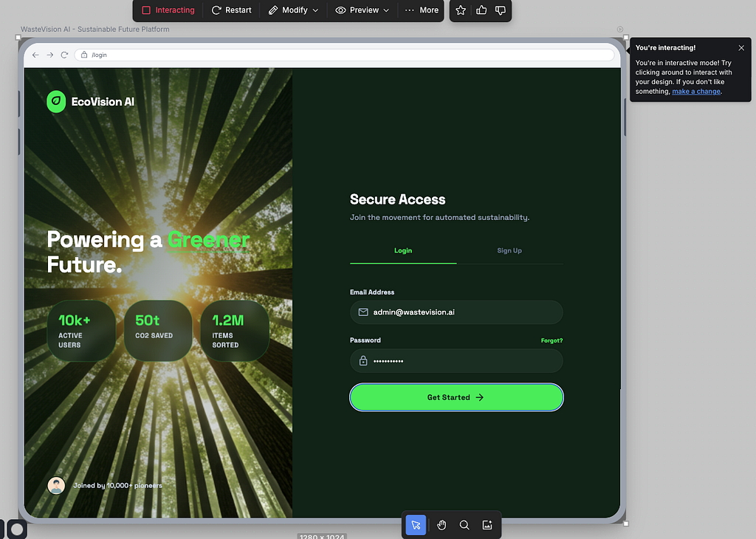Click the WasteVision AI frame title

(x=95, y=30)
